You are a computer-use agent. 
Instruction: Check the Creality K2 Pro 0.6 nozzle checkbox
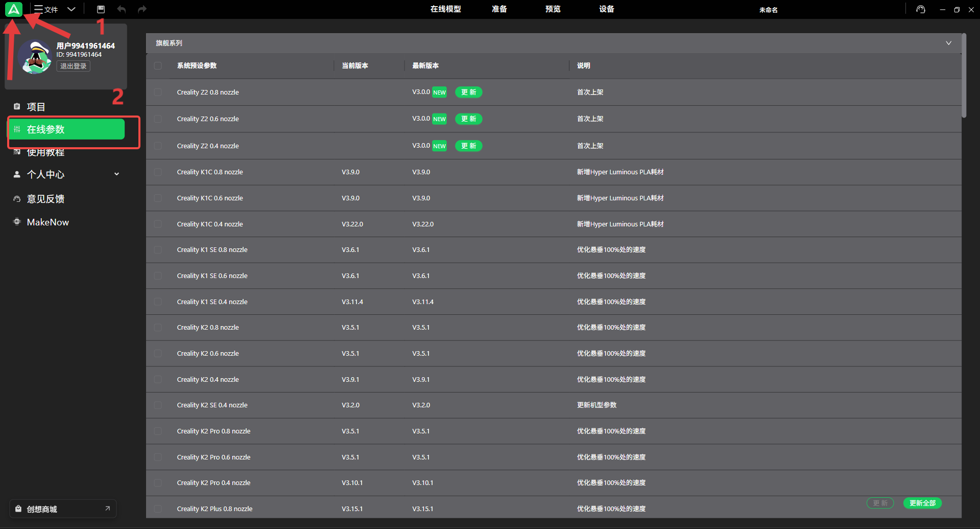[x=158, y=457]
